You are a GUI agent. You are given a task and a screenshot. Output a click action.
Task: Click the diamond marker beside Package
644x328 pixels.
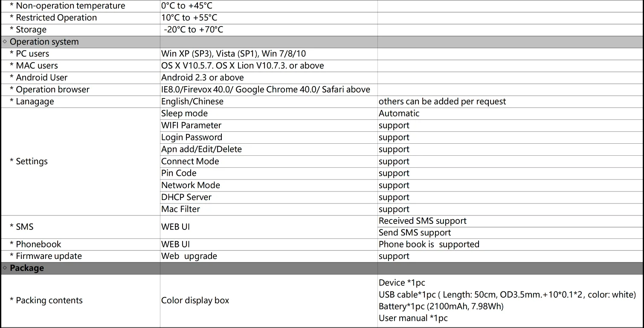pyautogui.click(x=5, y=268)
